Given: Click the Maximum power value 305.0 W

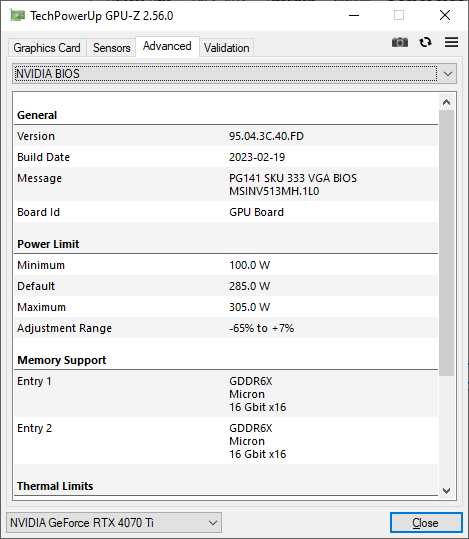Looking at the screenshot, I should tap(250, 307).
